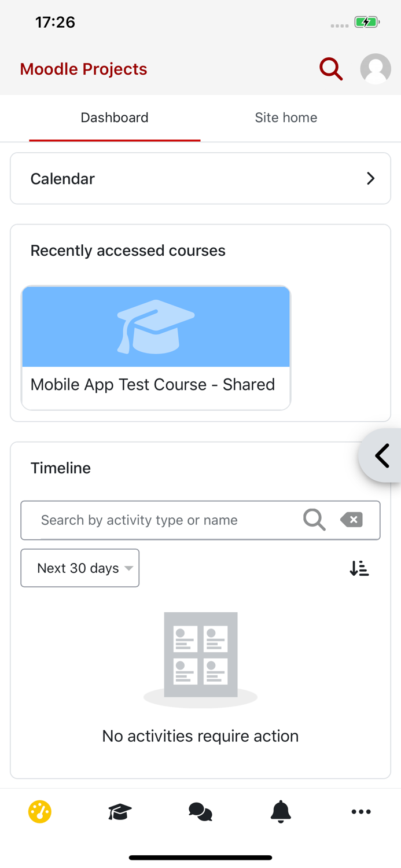Tap the search magnifier inside the activity search field
401x868 pixels.
[314, 520]
